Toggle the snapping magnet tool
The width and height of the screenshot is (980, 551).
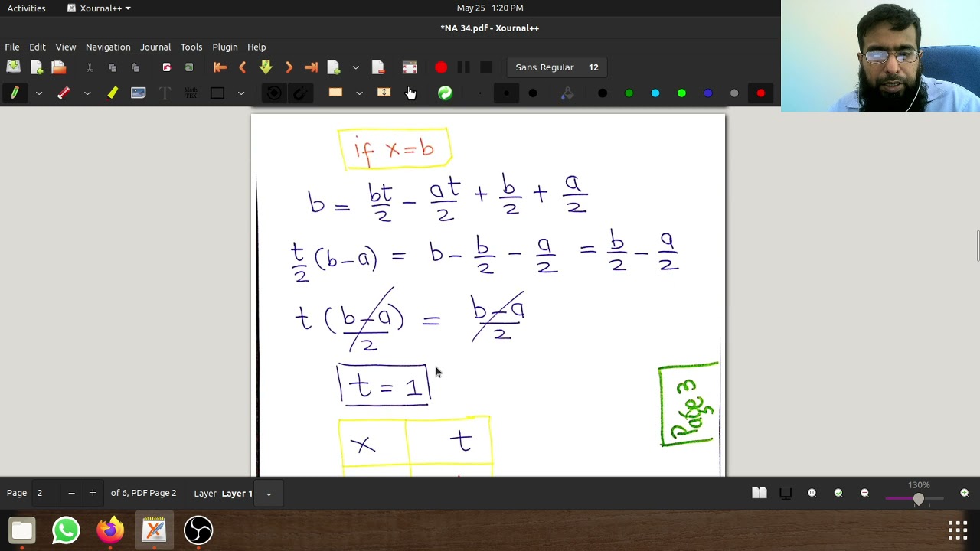(x=300, y=93)
